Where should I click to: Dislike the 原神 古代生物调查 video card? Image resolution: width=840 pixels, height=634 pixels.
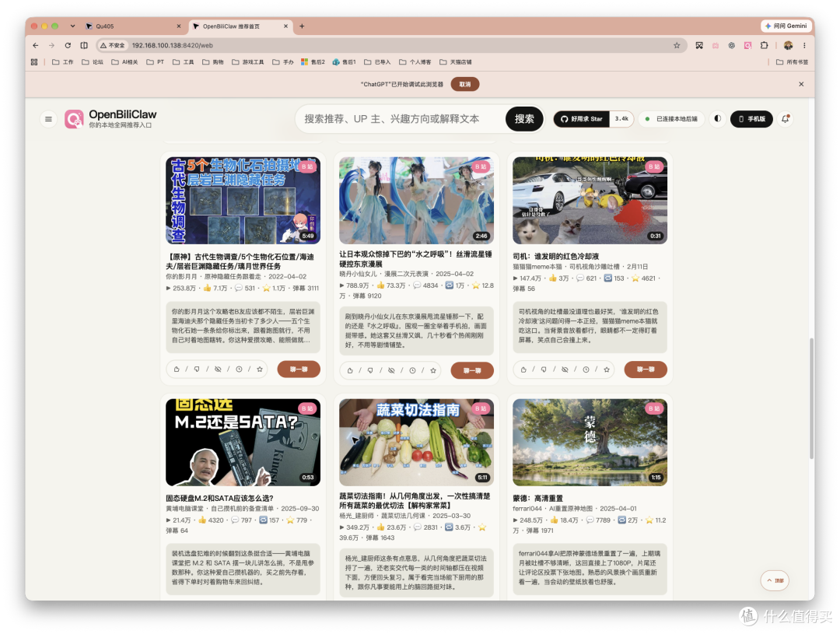click(197, 370)
